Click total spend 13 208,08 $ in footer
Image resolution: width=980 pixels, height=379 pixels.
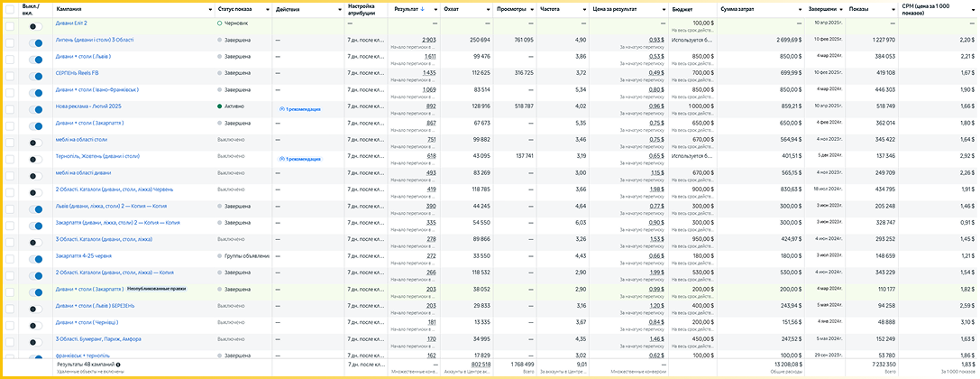coord(786,364)
